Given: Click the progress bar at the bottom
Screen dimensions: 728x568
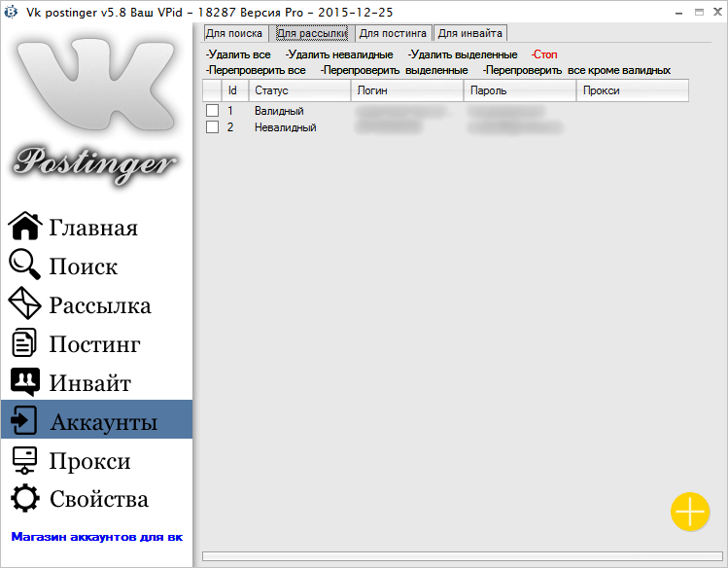Looking at the screenshot, I should [462, 556].
